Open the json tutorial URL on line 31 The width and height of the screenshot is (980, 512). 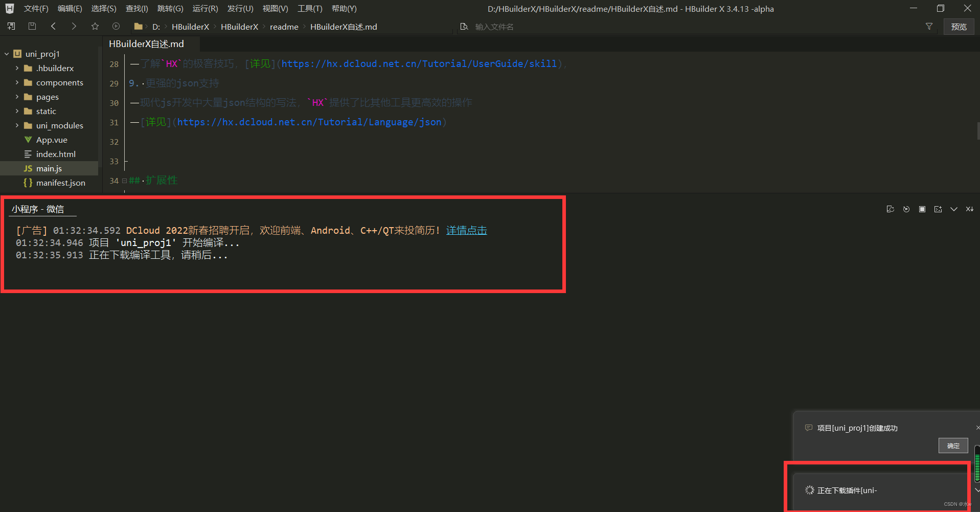pyautogui.click(x=309, y=122)
